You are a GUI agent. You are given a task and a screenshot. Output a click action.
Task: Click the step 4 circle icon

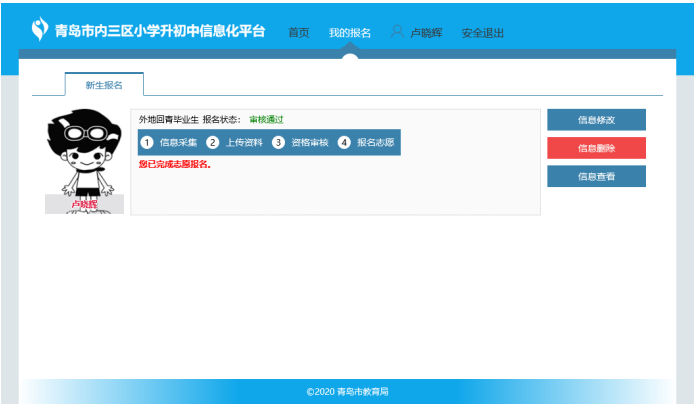point(344,142)
